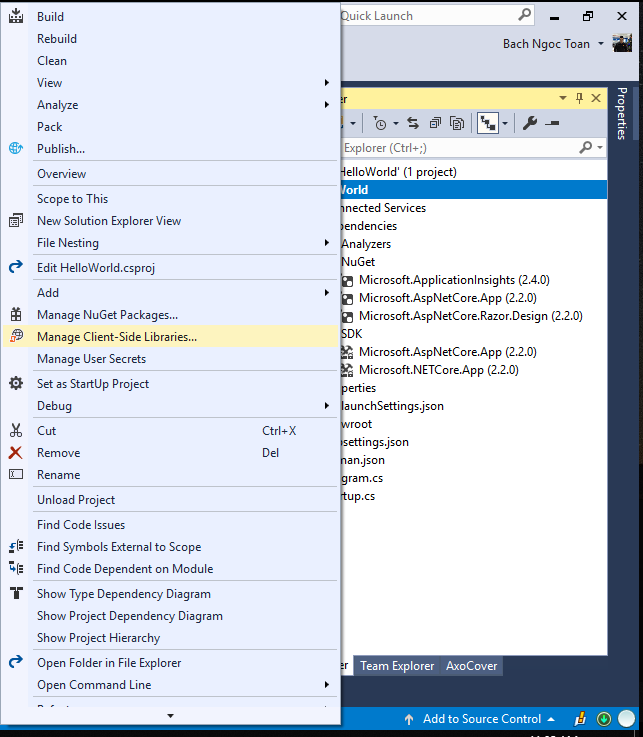Click the yellow pencil status bar icon

(581, 719)
